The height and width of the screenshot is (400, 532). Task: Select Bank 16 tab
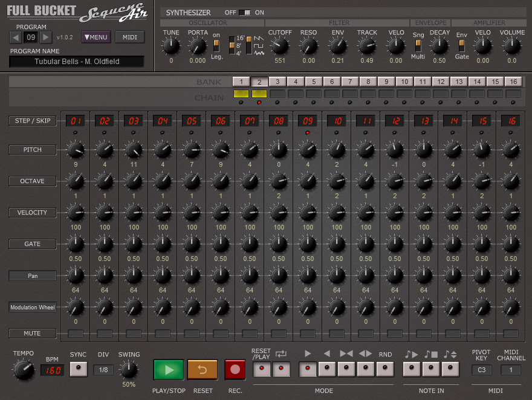pos(513,82)
